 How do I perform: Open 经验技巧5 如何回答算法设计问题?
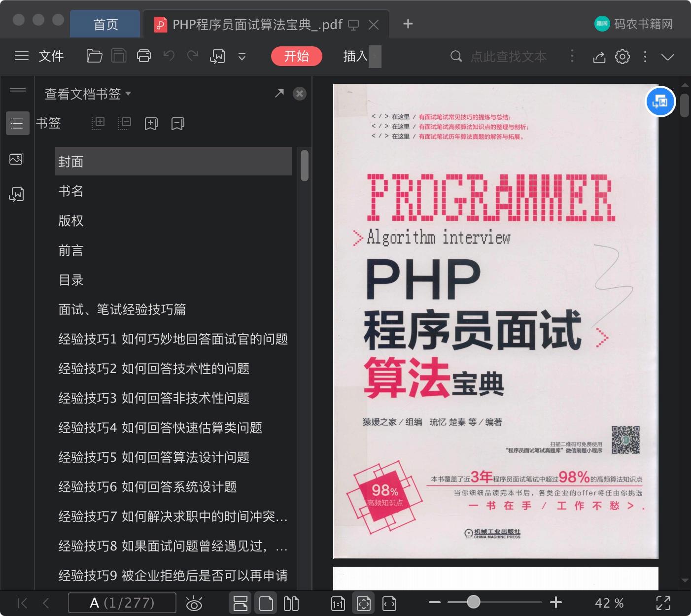point(154,457)
